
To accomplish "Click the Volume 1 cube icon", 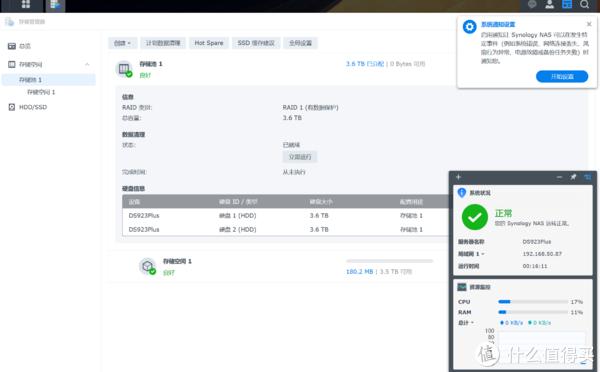I will 148,266.
